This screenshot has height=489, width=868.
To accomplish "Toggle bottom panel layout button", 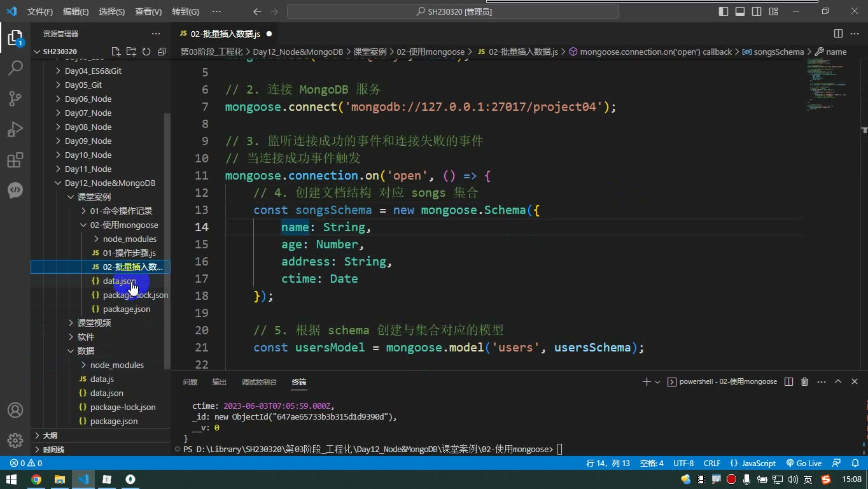I will point(740,11).
